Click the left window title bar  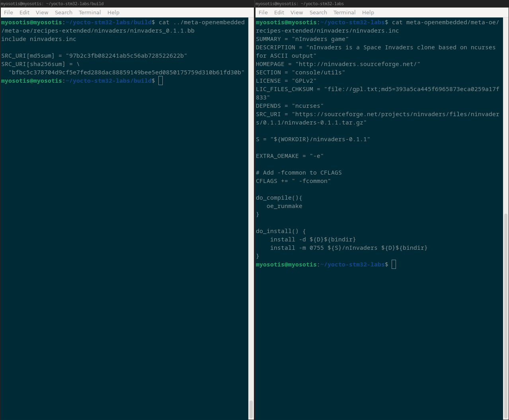[x=127, y=4]
